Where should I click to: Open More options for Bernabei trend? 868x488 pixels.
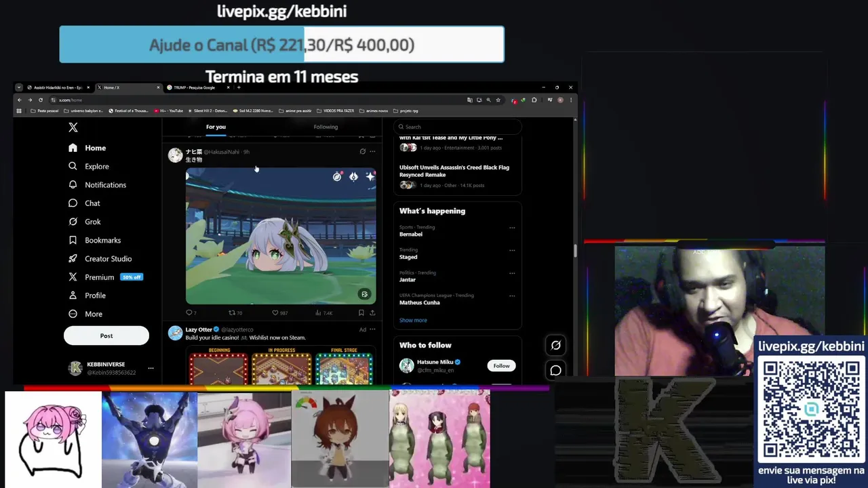[x=512, y=228]
